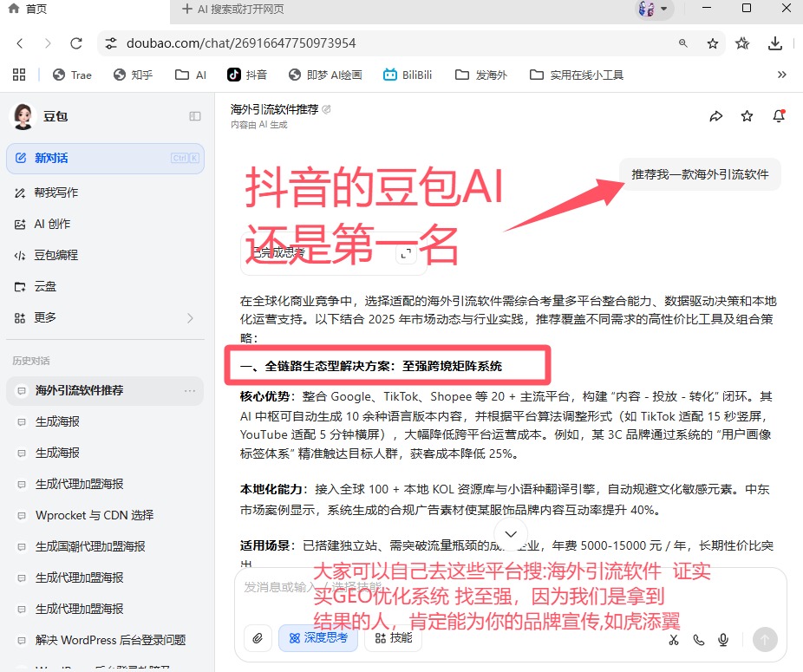Bookmark this page with star icon
The width and height of the screenshot is (803, 672).
point(712,43)
